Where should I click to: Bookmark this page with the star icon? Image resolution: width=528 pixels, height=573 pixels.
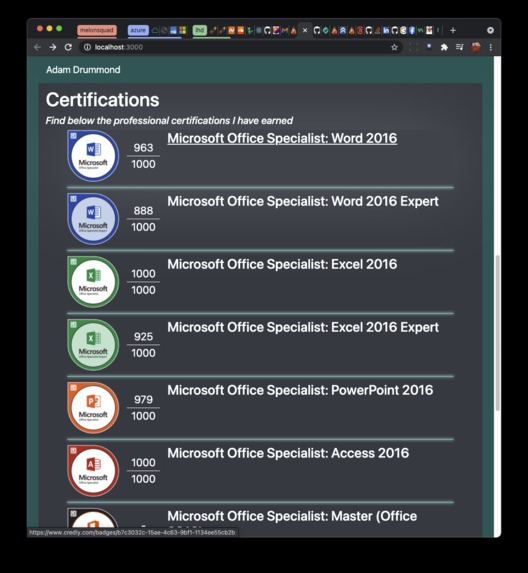394,47
